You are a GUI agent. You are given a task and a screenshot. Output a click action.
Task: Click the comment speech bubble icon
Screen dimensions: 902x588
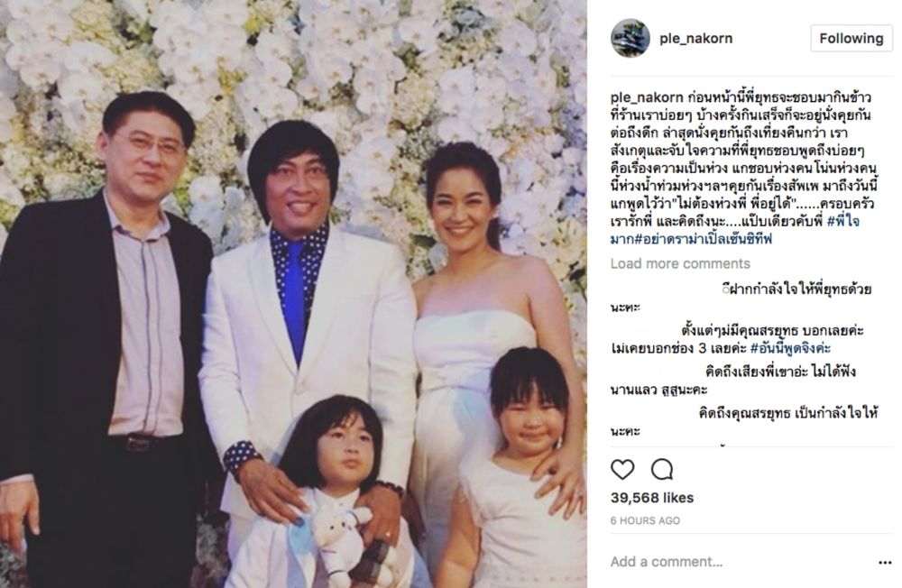coord(662,470)
